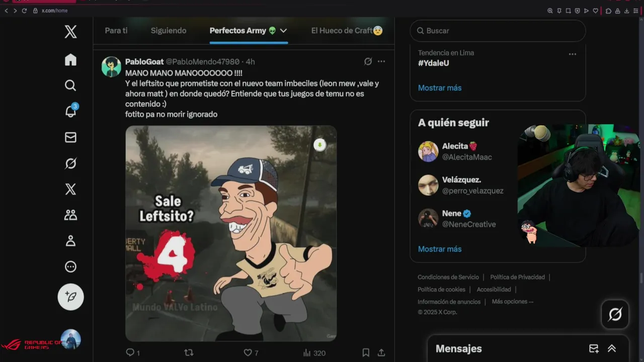Open Política de Privacidad link
This screenshot has height=362, width=644.
tap(518, 277)
